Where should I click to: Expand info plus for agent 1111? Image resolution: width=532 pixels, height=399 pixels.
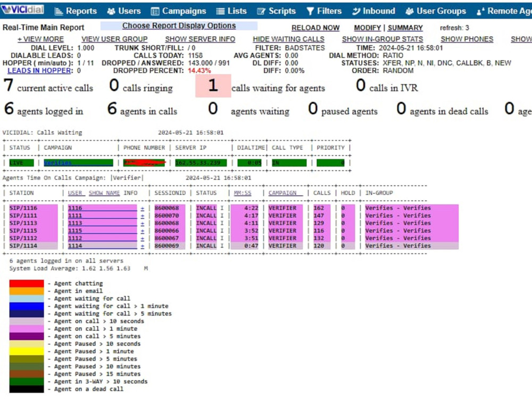(142, 216)
